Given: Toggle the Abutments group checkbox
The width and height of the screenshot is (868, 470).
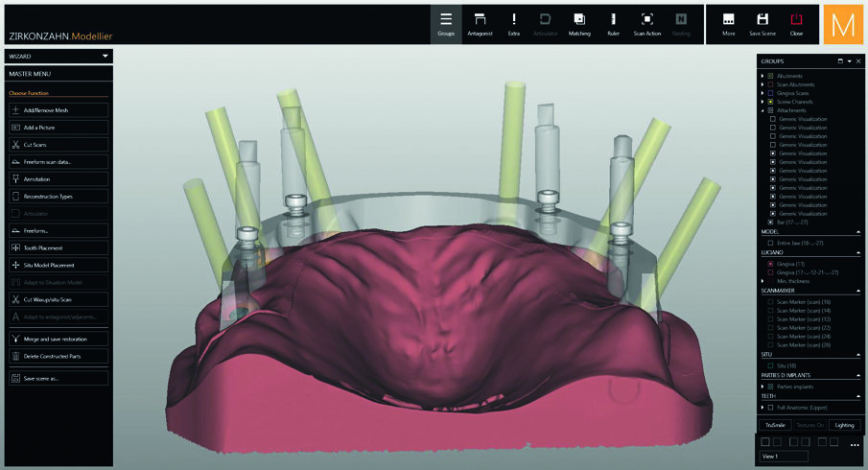Looking at the screenshot, I should (x=770, y=76).
